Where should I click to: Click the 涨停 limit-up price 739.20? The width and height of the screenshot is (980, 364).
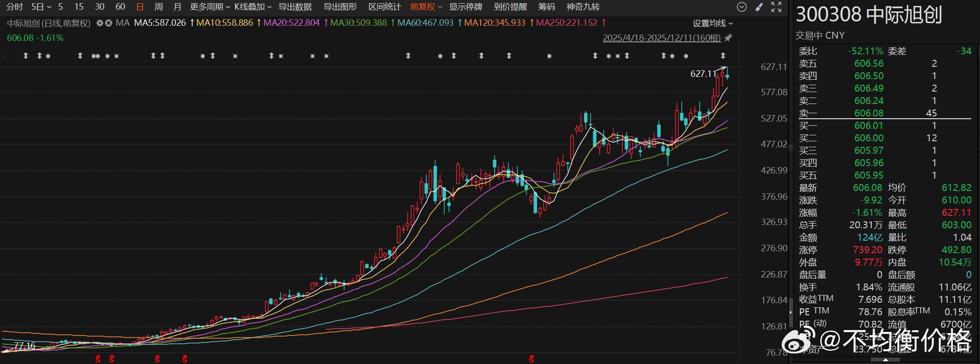click(867, 250)
